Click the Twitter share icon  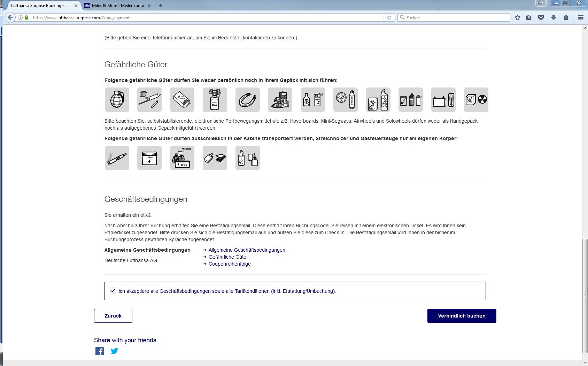pos(114,351)
